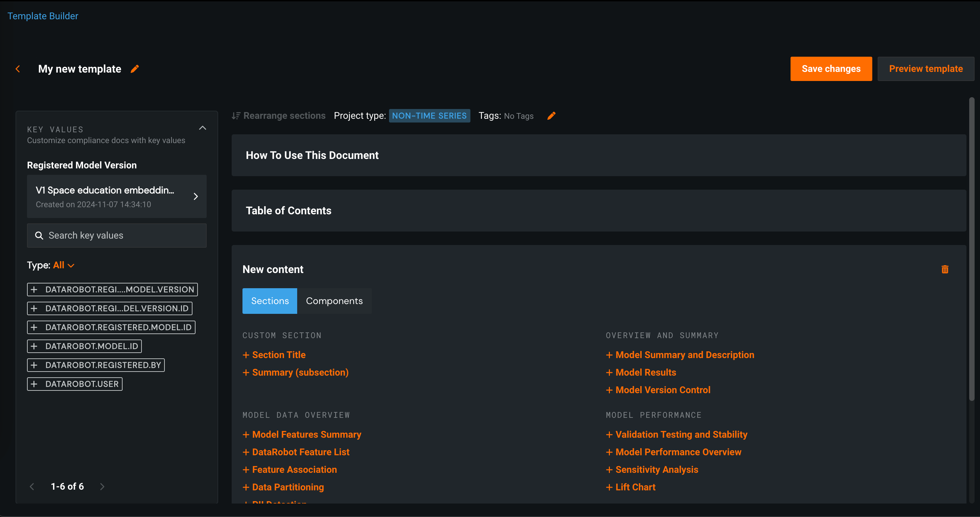Edit template name with pencil icon
980x517 pixels.
click(x=135, y=69)
